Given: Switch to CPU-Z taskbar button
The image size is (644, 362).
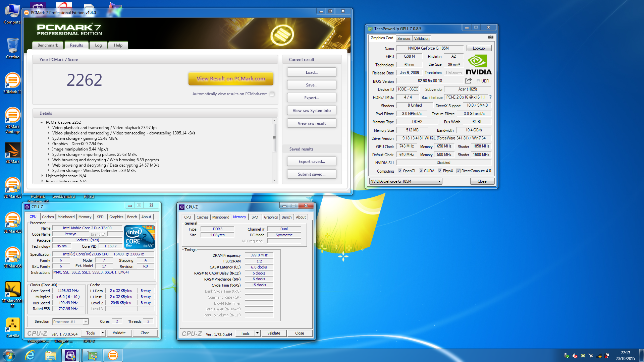Looking at the screenshot, I should pyautogui.click(x=70, y=355).
